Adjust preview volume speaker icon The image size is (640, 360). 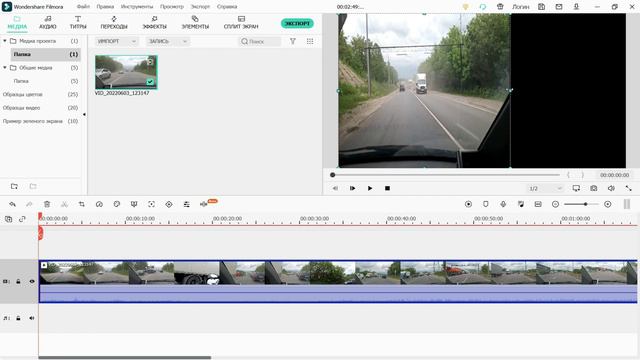pyautogui.click(x=611, y=188)
